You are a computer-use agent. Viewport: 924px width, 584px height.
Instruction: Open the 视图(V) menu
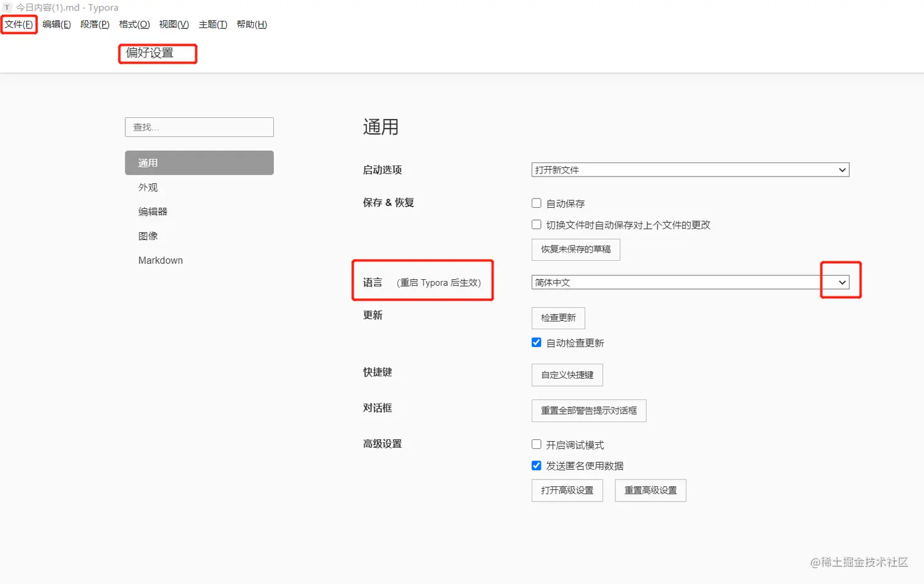(x=174, y=24)
